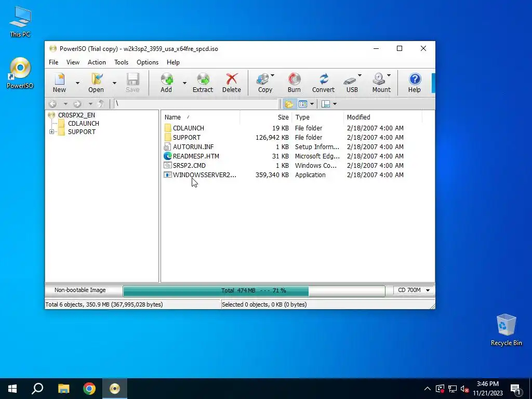Viewport: 532px width, 399px height.
Task: Click the Recycle Bin desktop icon
Action: [x=506, y=330]
